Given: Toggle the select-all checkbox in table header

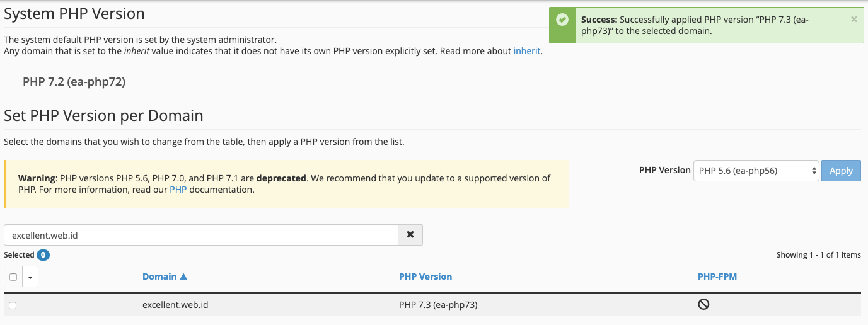Looking at the screenshot, I should [x=13, y=277].
